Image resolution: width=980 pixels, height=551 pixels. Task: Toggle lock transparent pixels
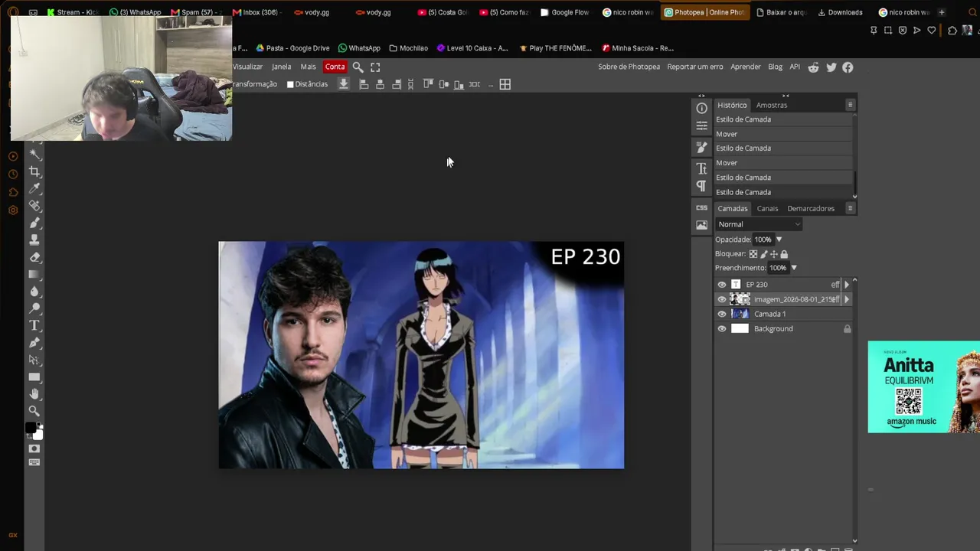click(753, 254)
